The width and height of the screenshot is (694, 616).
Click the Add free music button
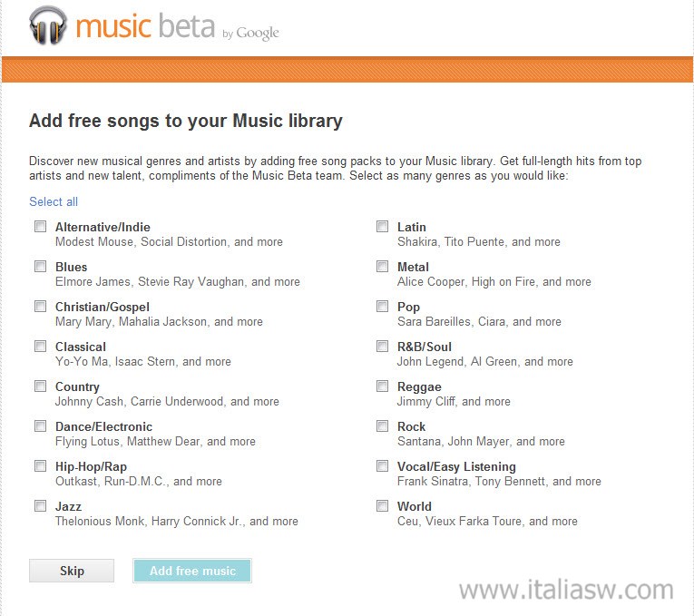(192, 571)
